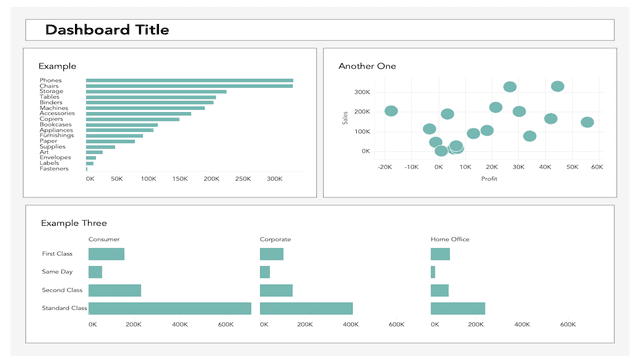Screen dimensions: 640x363
Task: Click the Consumer Standard Class bar
Action: (170, 308)
